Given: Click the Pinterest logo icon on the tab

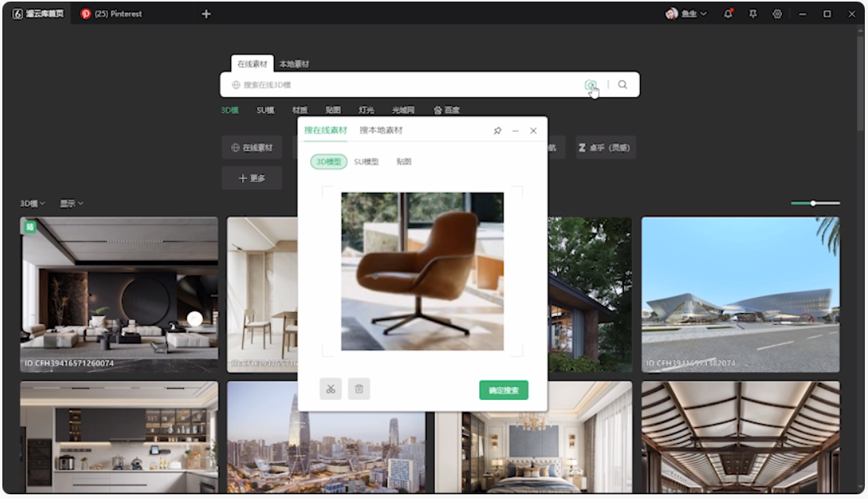Looking at the screenshot, I should 86,14.
